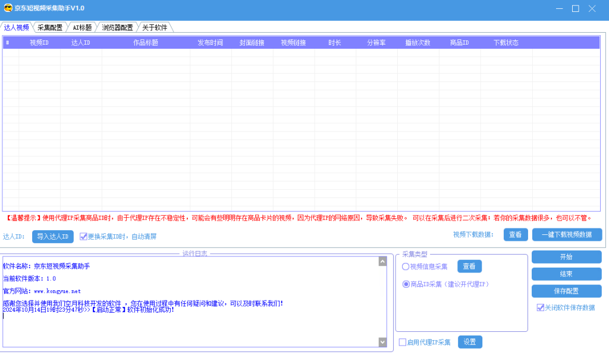
Task: Open the 采集配置 tab
Action: click(x=50, y=27)
